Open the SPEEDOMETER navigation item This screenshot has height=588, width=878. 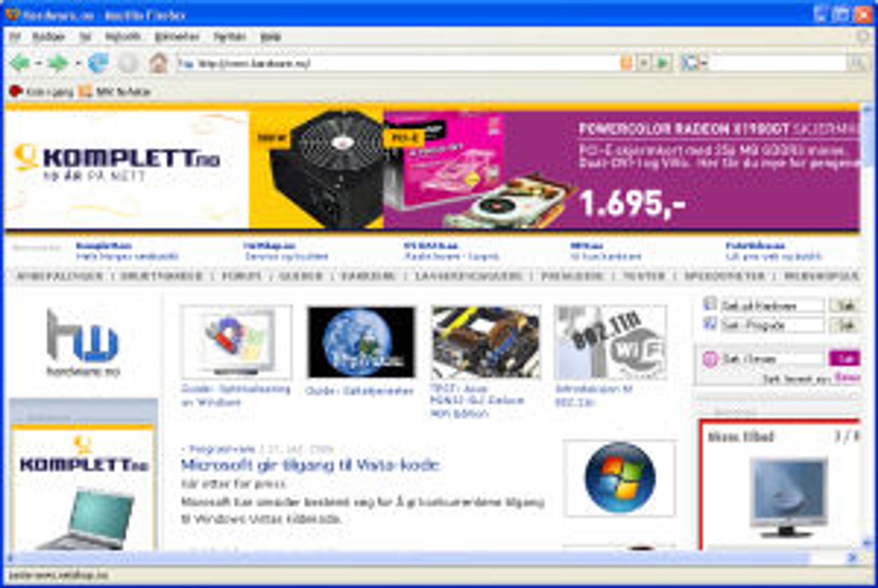[725, 276]
